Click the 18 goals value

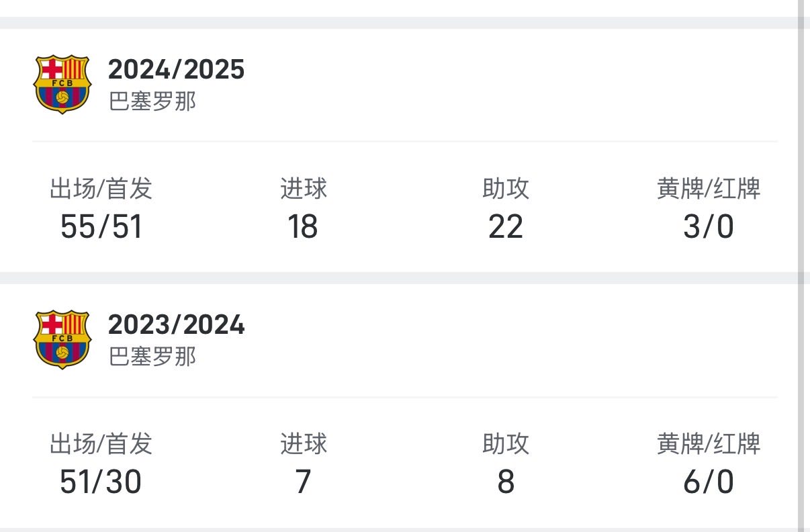[303, 227]
